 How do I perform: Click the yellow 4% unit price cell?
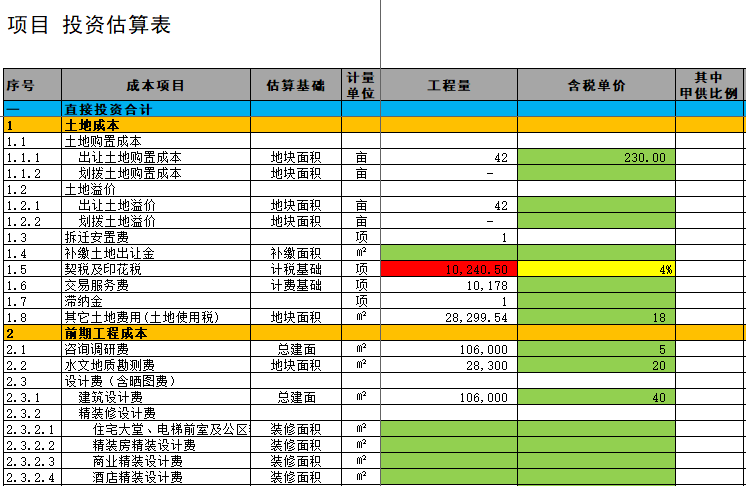click(596, 269)
